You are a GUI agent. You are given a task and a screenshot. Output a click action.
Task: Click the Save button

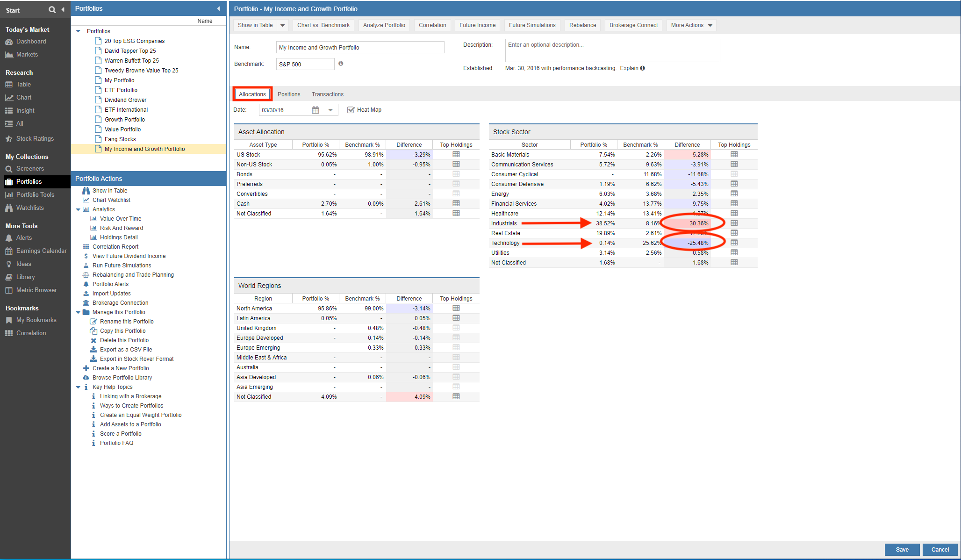click(902, 549)
